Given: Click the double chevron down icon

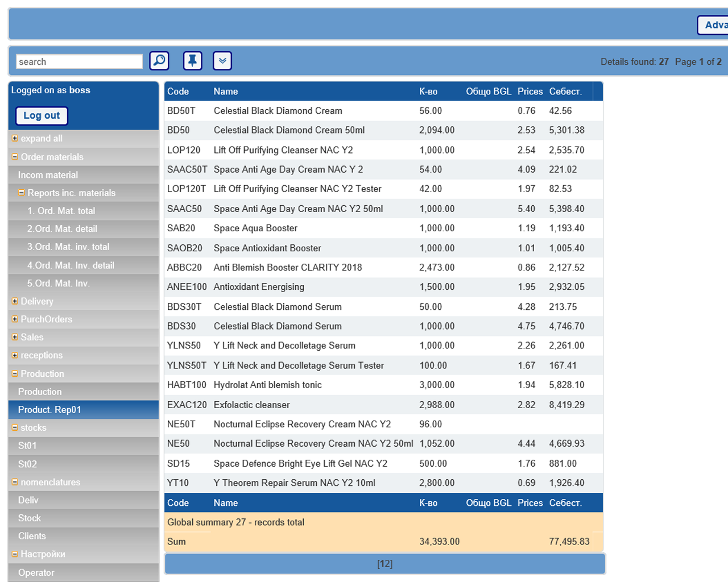Looking at the screenshot, I should click(x=222, y=61).
